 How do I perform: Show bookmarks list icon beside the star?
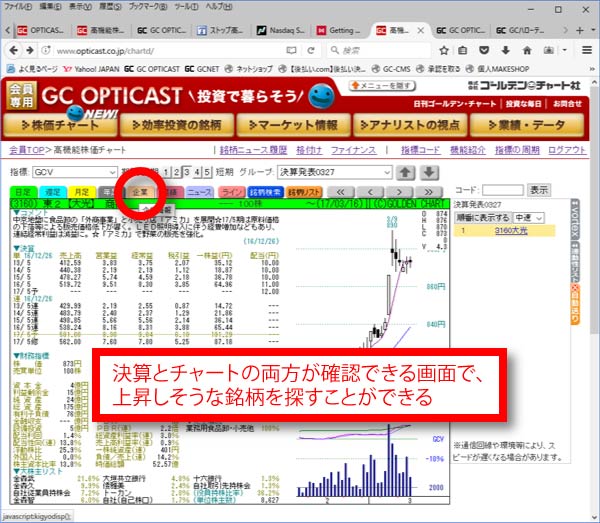(463, 50)
